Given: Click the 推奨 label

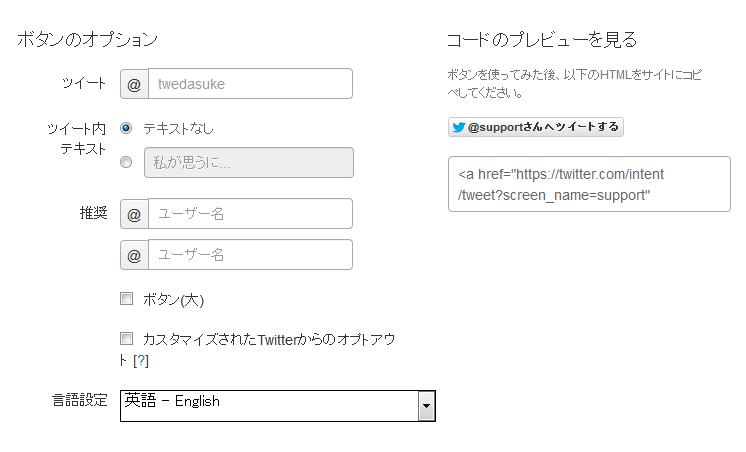Looking at the screenshot, I should point(93,213).
